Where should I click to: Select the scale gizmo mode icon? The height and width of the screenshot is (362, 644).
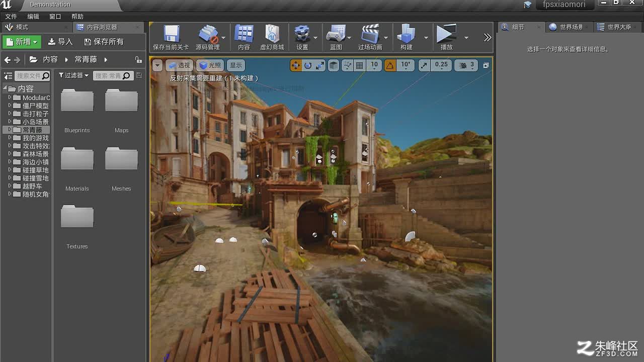pos(320,65)
